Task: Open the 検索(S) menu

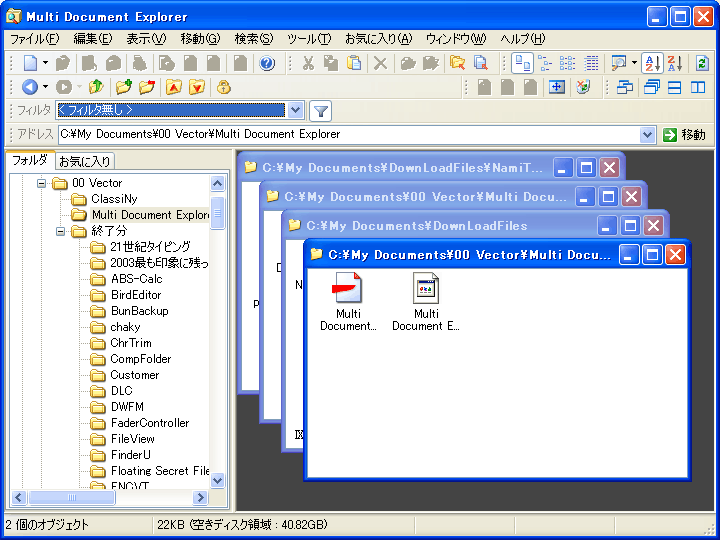Action: (253, 39)
